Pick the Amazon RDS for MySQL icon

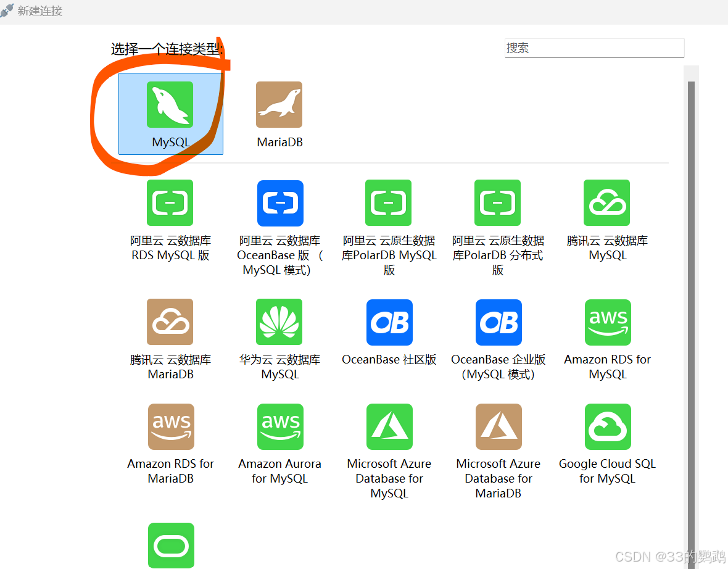[608, 322]
